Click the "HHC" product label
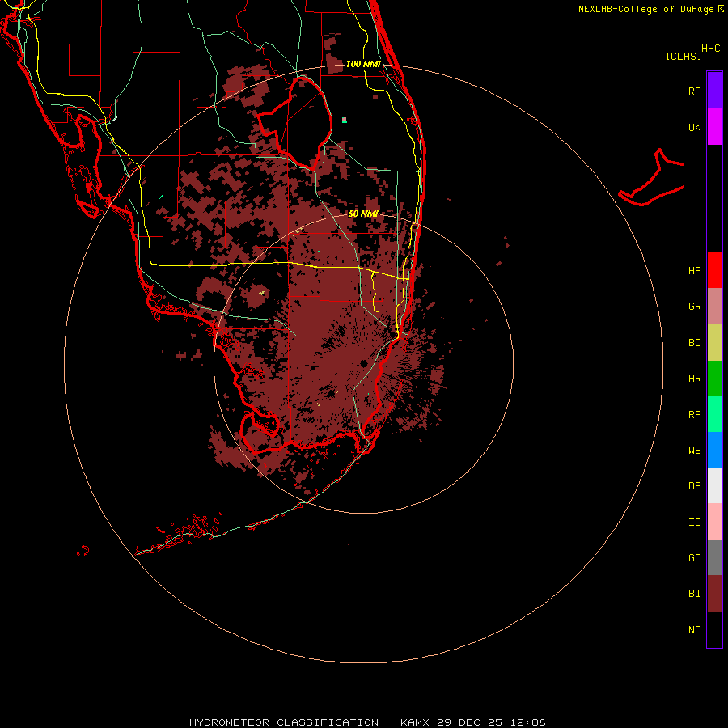 point(710,49)
